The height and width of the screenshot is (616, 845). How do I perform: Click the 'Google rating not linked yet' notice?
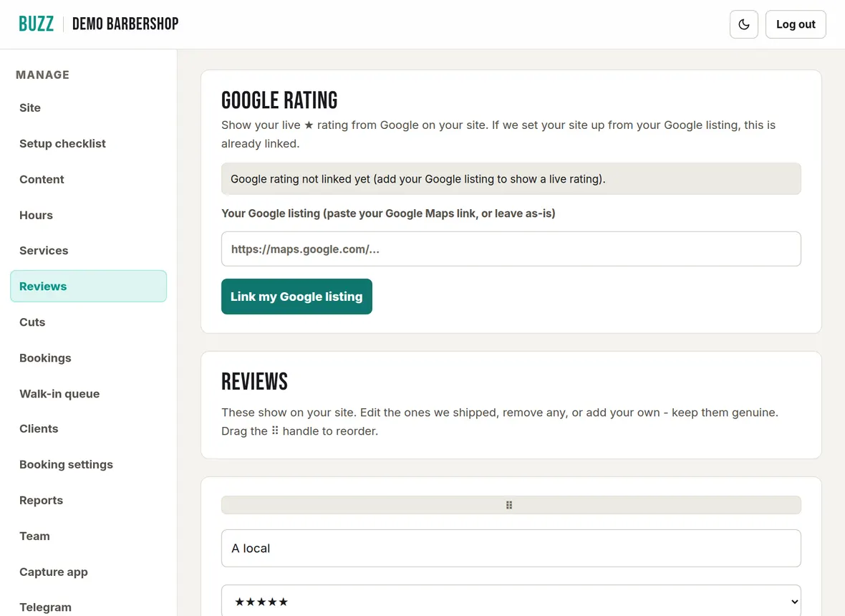coord(511,179)
